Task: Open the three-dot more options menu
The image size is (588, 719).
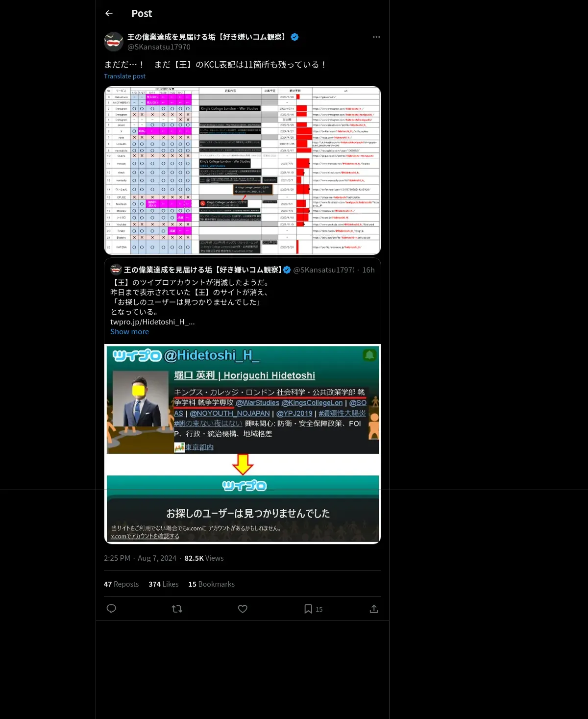Action: pyautogui.click(x=376, y=37)
